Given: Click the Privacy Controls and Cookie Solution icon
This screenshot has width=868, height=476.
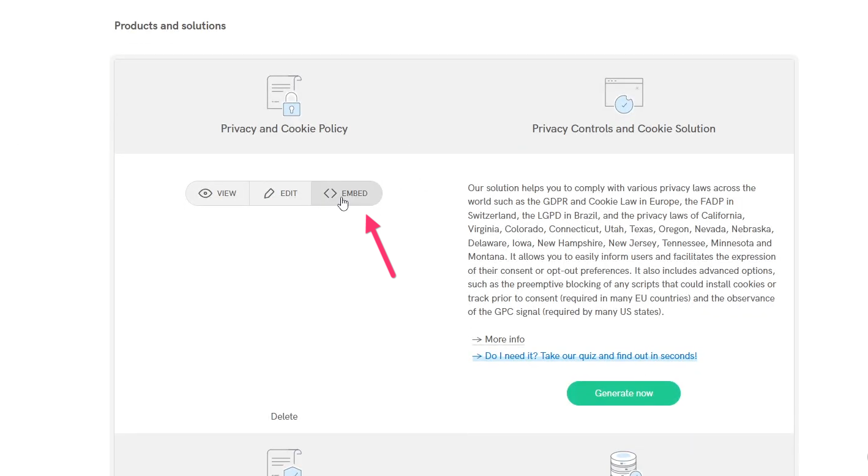Looking at the screenshot, I should (624, 96).
